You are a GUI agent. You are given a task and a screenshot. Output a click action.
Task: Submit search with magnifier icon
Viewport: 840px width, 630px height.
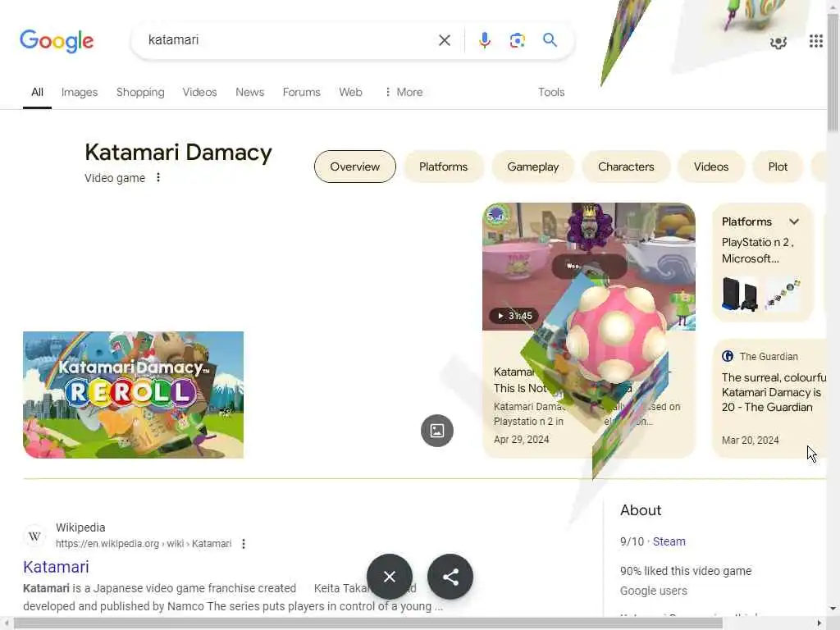[550, 39]
